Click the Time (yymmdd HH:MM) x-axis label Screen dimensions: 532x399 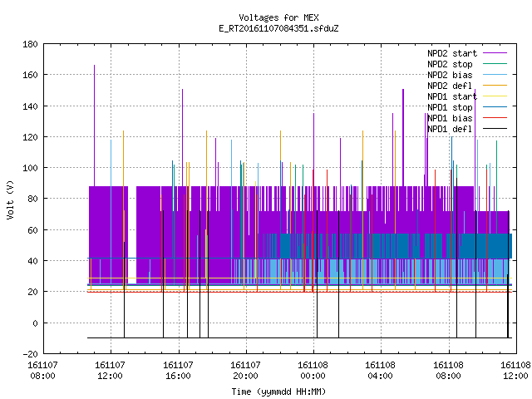[x=278, y=392]
